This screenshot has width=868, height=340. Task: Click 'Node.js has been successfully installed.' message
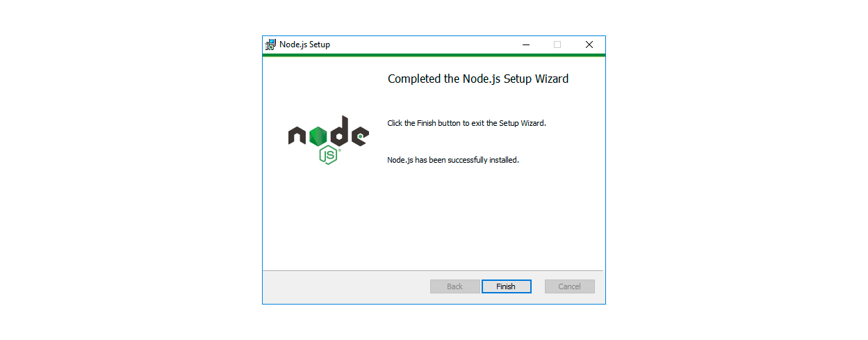click(453, 160)
